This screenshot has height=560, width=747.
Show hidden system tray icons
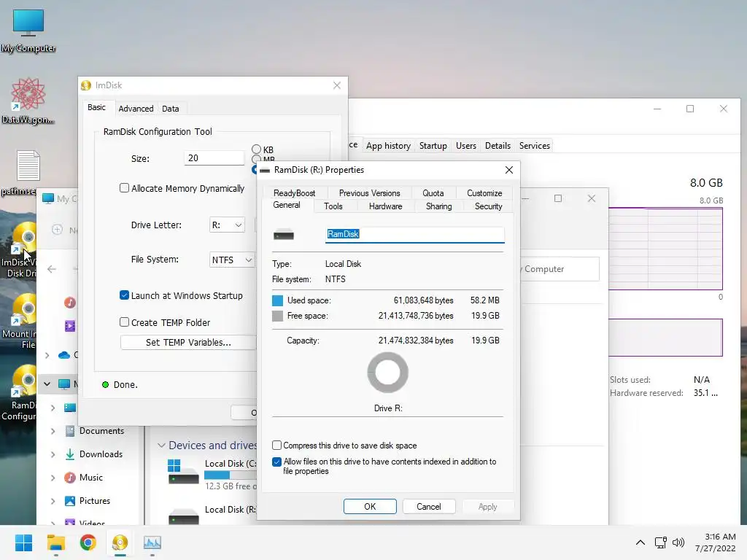[640, 542]
